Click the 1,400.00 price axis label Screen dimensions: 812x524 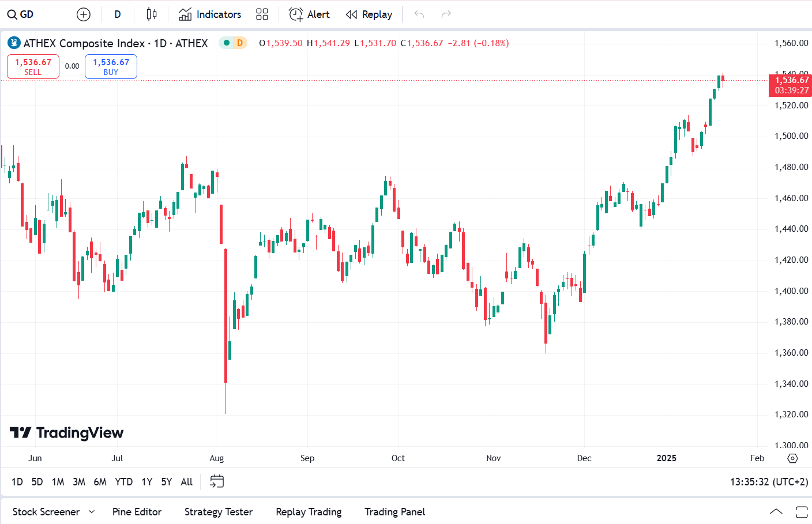pos(791,291)
